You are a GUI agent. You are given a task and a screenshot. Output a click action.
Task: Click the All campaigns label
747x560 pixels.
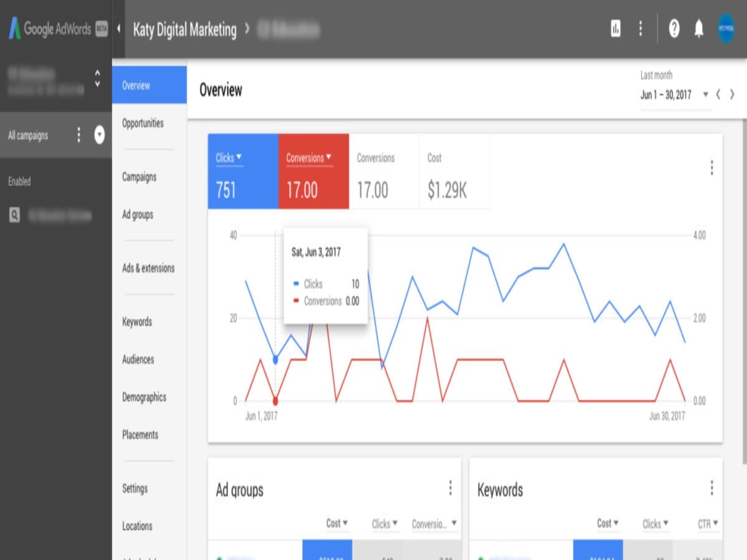pos(28,135)
